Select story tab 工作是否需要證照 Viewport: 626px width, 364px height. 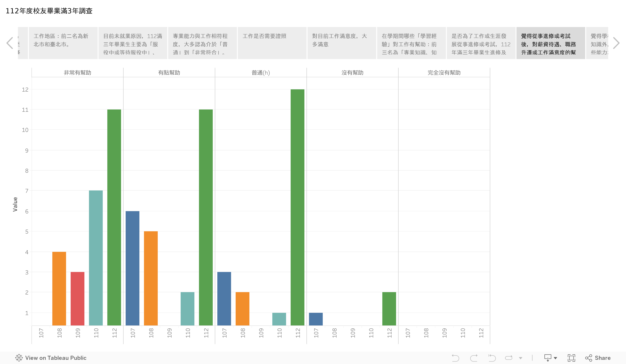[272, 43]
